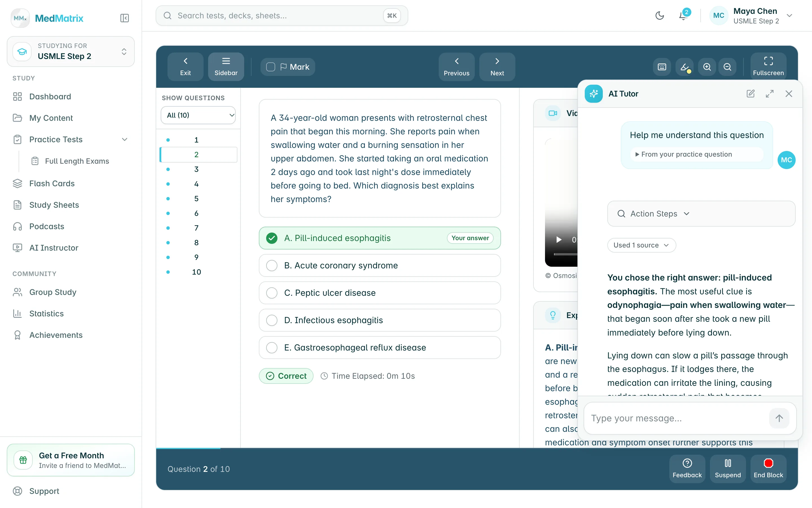This screenshot has height=508, width=812.
Task: Open notifications bell icon
Action: click(683, 16)
